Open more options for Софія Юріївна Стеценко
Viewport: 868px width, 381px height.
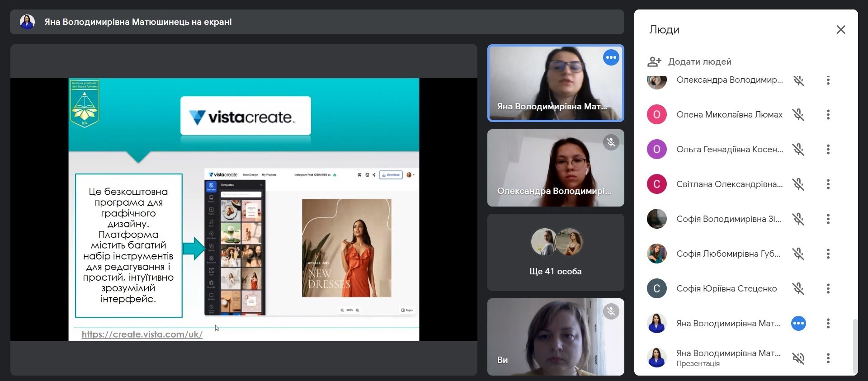[x=828, y=288]
